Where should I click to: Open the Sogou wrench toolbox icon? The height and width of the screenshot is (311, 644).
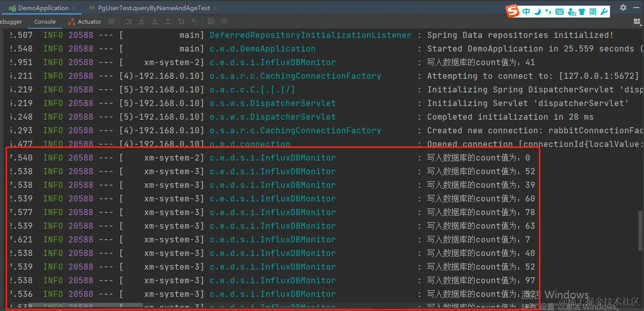tap(604, 12)
